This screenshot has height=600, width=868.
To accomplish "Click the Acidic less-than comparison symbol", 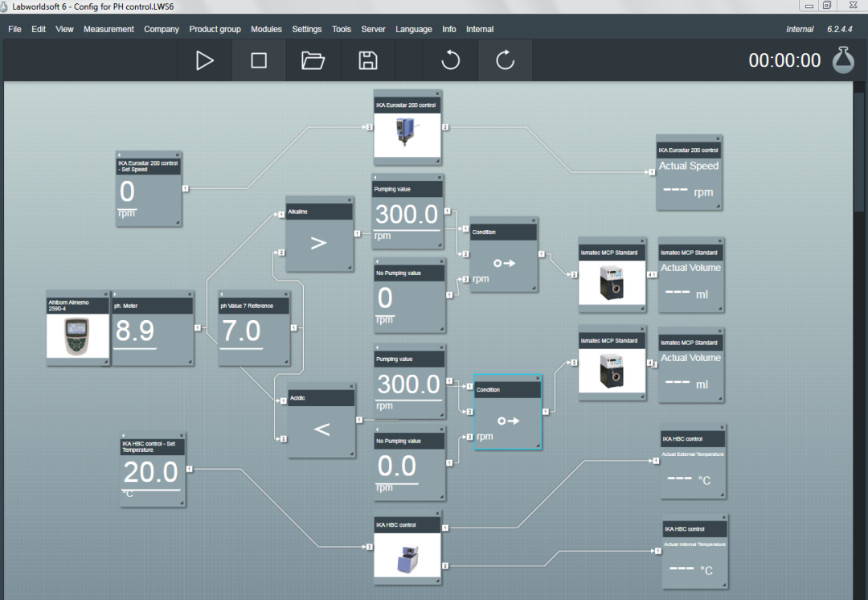I will tap(321, 429).
